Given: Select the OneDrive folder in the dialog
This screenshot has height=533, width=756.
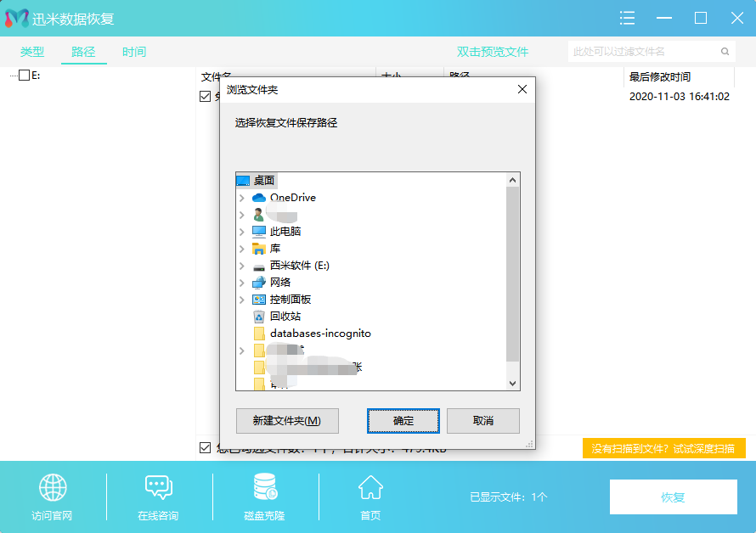Looking at the screenshot, I should point(292,197).
